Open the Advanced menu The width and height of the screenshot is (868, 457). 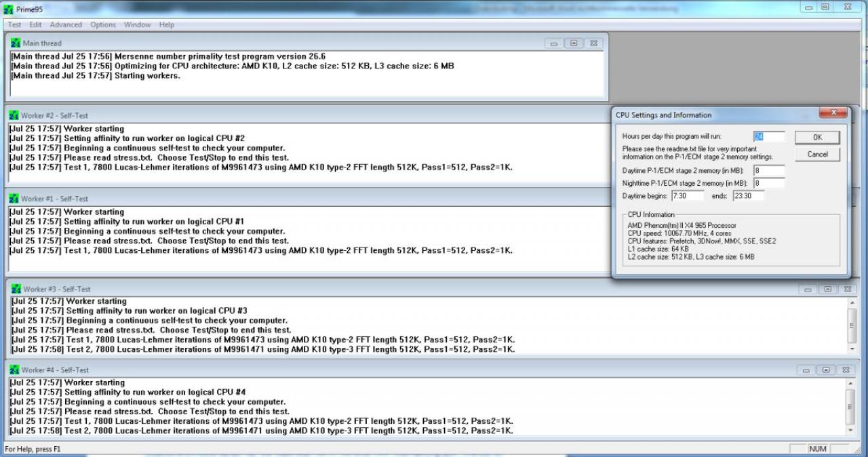[66, 24]
